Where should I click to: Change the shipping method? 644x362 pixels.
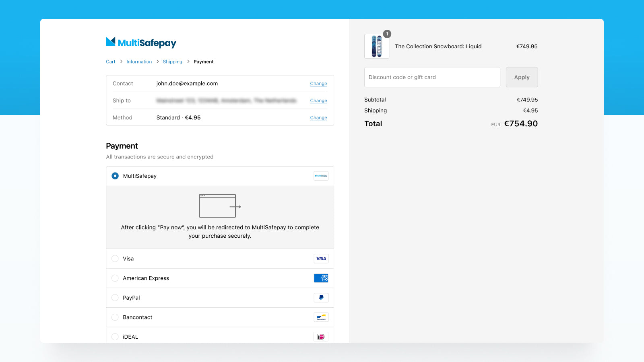click(318, 117)
